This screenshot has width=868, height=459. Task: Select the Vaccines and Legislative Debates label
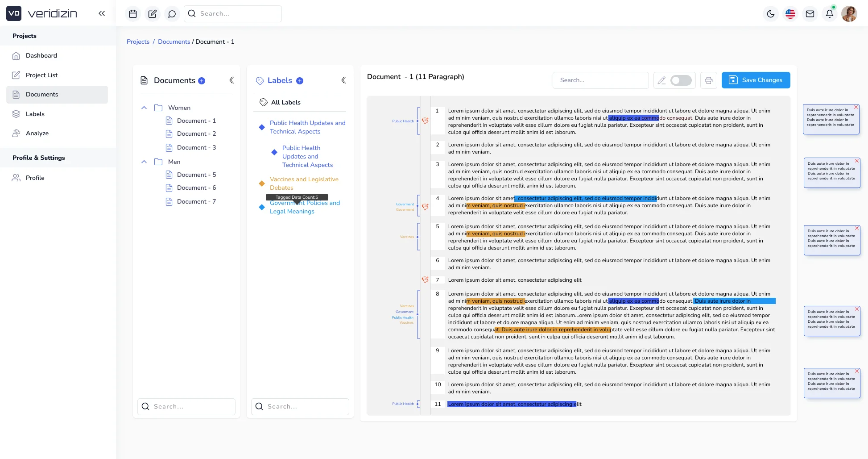(x=304, y=184)
